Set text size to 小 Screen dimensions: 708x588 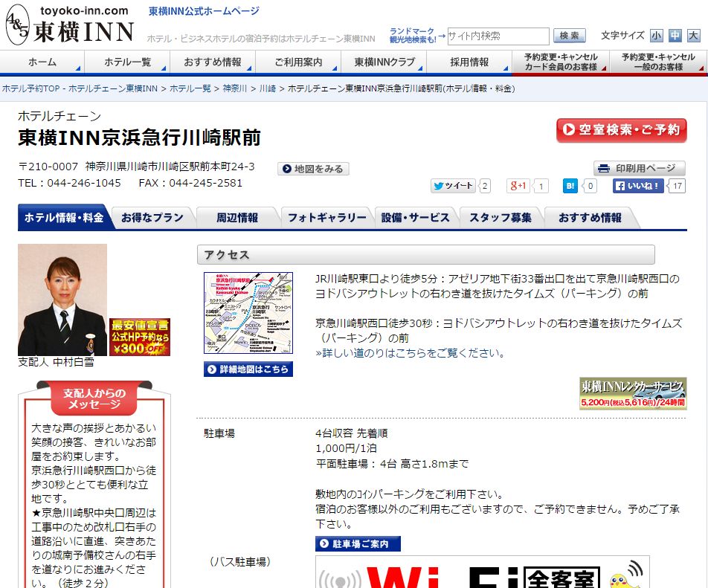(x=656, y=36)
